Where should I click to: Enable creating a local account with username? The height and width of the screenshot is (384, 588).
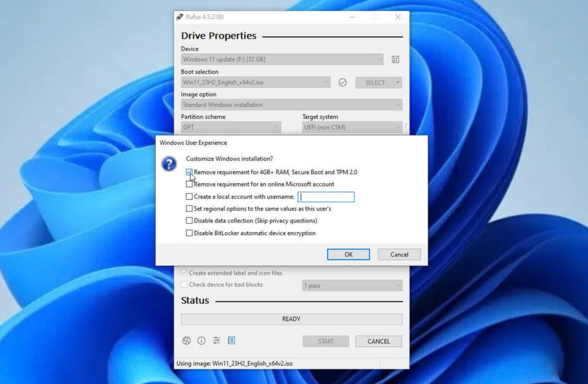189,197
